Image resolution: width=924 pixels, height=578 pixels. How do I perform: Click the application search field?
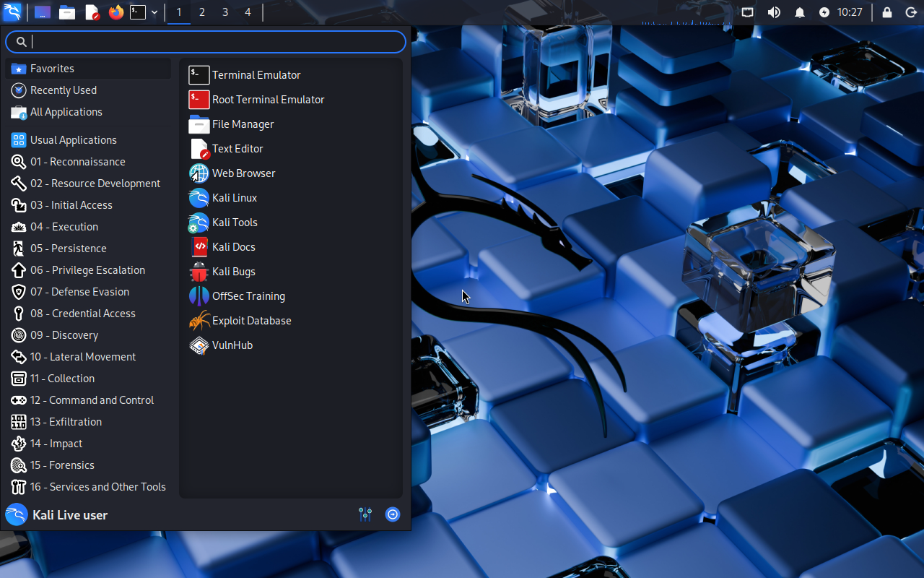[x=217, y=42]
